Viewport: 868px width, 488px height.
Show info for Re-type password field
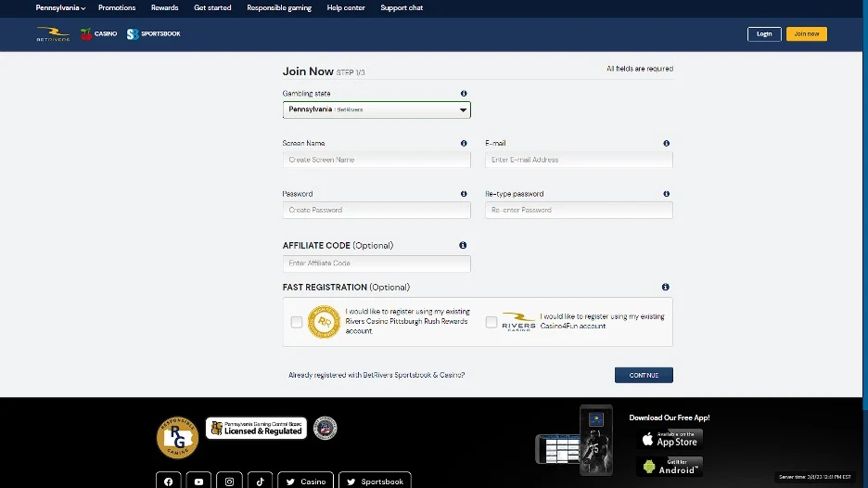coord(666,194)
